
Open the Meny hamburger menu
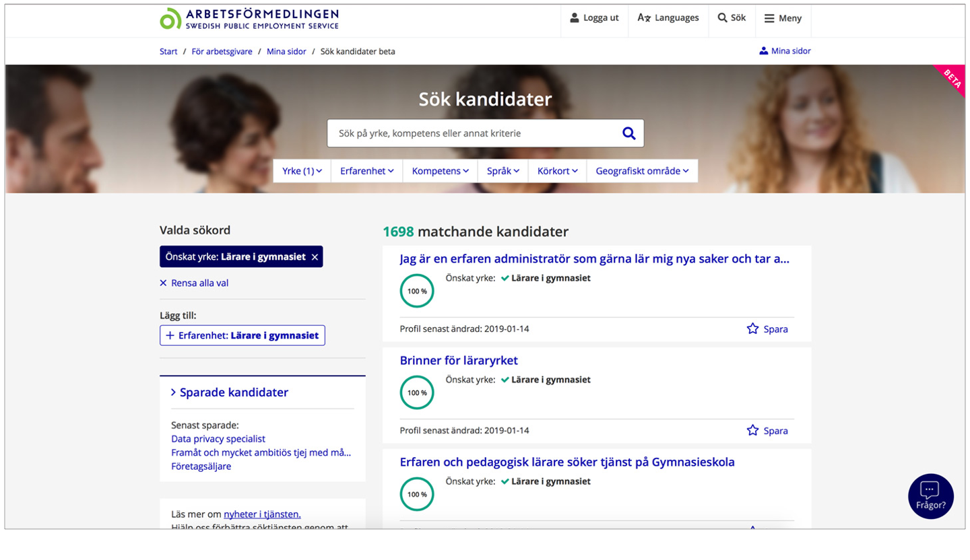click(x=783, y=18)
